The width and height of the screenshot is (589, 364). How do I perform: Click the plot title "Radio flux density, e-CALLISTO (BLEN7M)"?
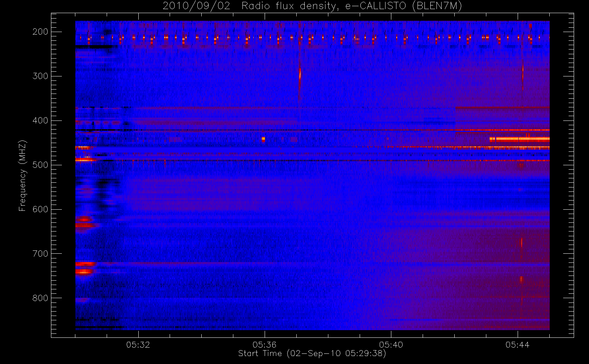pyautogui.click(x=352, y=6)
